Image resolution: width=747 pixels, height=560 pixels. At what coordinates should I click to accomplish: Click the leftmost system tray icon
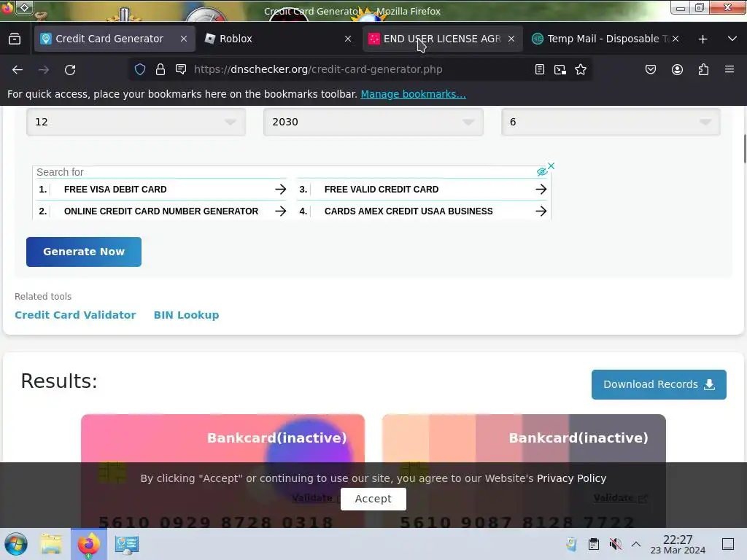click(x=571, y=544)
